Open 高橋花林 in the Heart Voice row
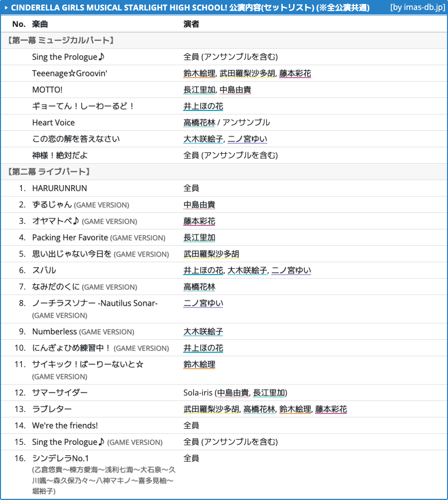448x500 pixels. 199,122
